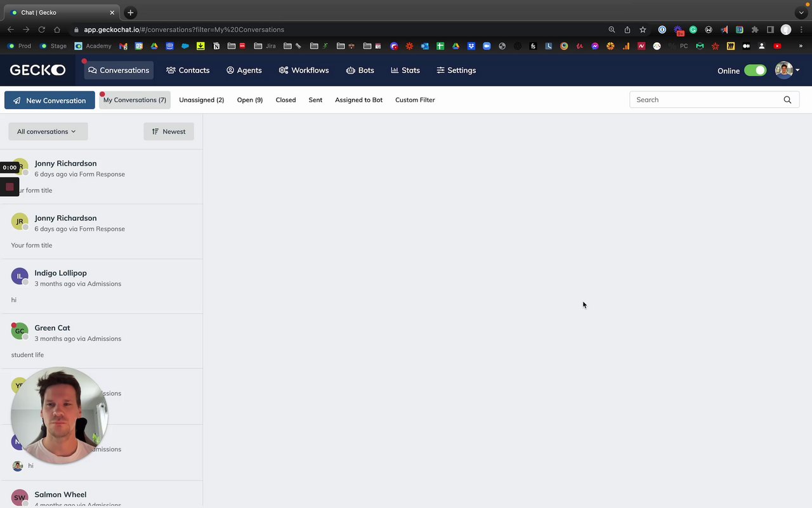
Task: Open the Dropbox bookmark icon
Action: pyautogui.click(x=471, y=46)
